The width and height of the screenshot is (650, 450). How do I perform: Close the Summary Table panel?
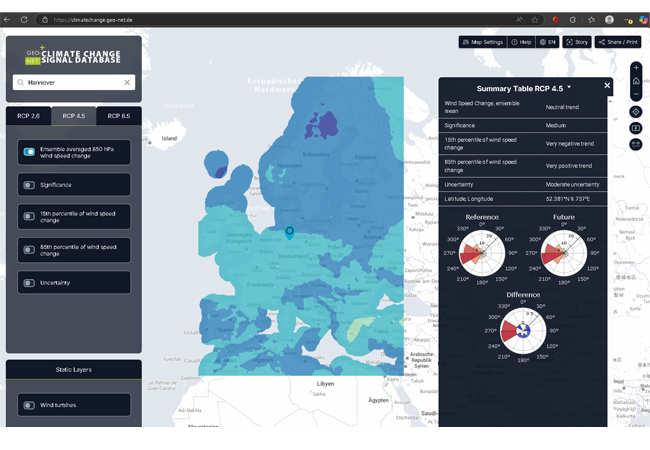pos(606,86)
